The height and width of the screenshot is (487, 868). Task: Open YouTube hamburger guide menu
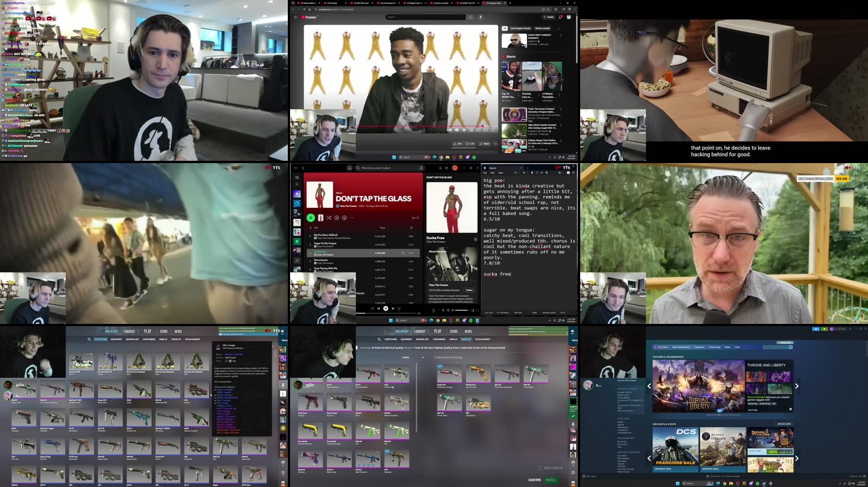[x=295, y=17]
